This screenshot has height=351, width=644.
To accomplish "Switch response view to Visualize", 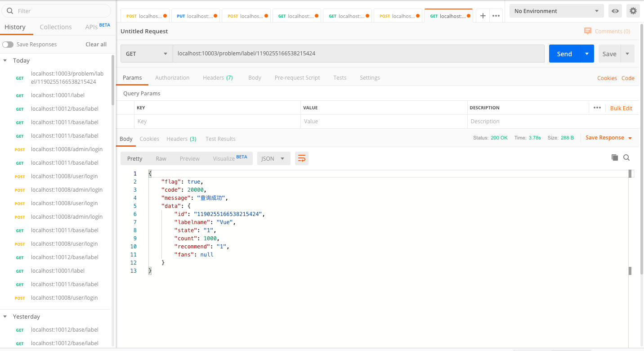I will [x=230, y=158].
